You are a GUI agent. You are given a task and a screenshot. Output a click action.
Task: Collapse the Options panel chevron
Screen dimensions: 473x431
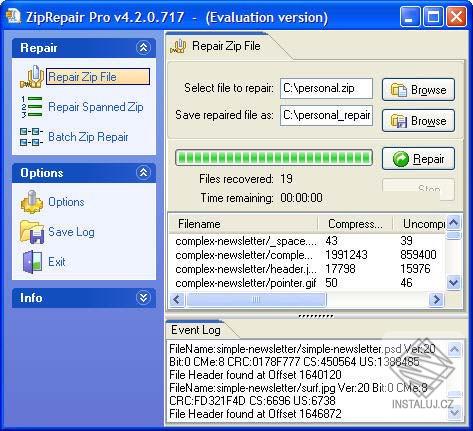[x=143, y=173]
